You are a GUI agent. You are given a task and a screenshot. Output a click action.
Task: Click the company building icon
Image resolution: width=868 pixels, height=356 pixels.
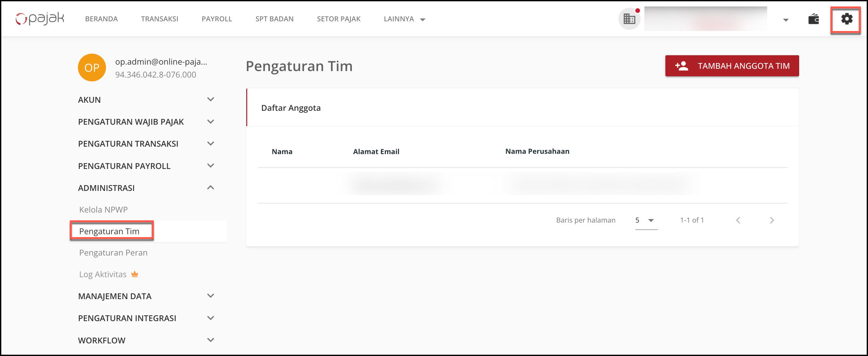pyautogui.click(x=629, y=19)
